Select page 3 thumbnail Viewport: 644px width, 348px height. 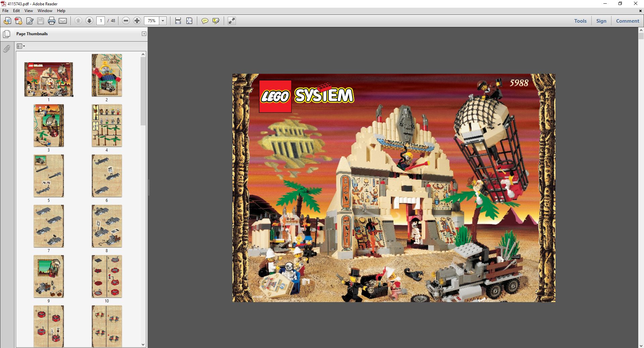pyautogui.click(x=49, y=126)
